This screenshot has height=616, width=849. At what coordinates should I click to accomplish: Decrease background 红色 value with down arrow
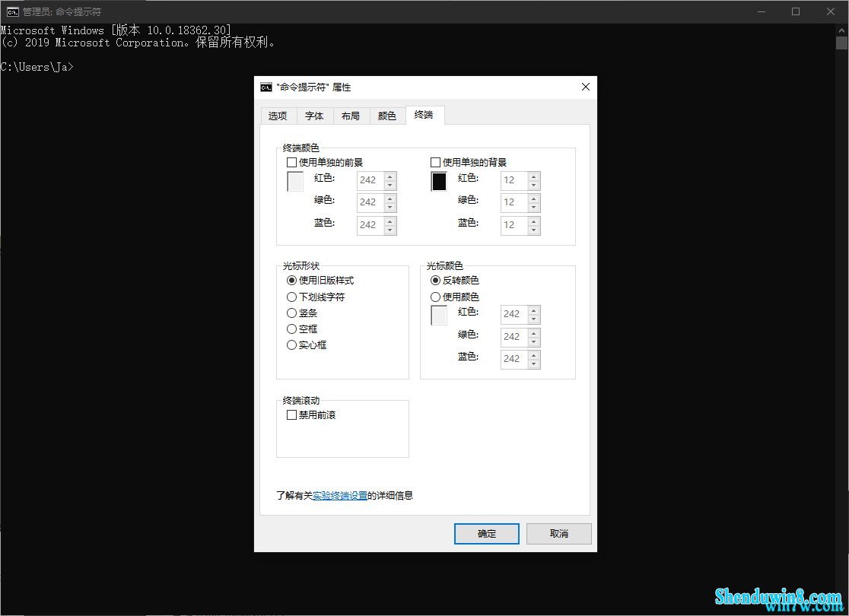click(534, 185)
